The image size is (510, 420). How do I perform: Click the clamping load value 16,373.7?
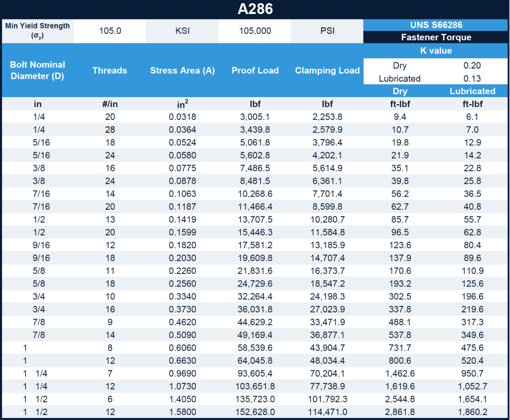(327, 271)
